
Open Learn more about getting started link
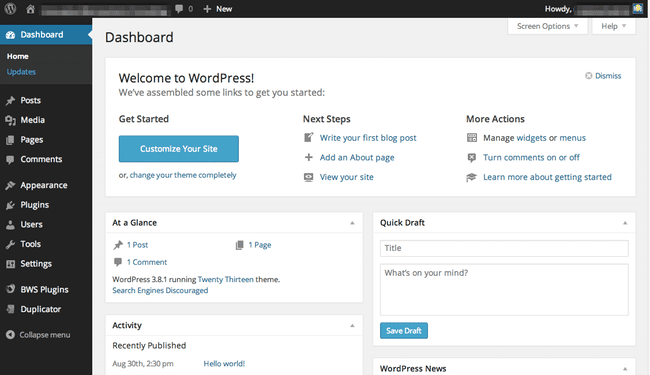point(547,177)
